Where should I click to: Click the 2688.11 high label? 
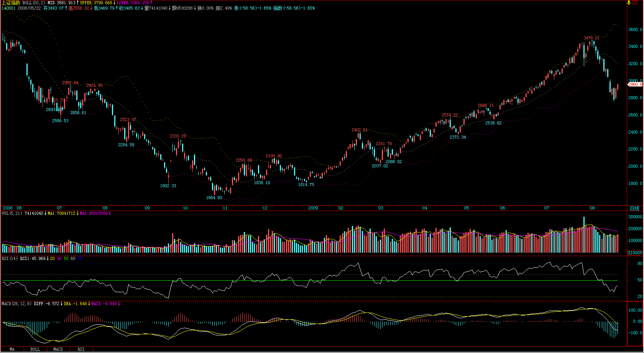click(486, 106)
